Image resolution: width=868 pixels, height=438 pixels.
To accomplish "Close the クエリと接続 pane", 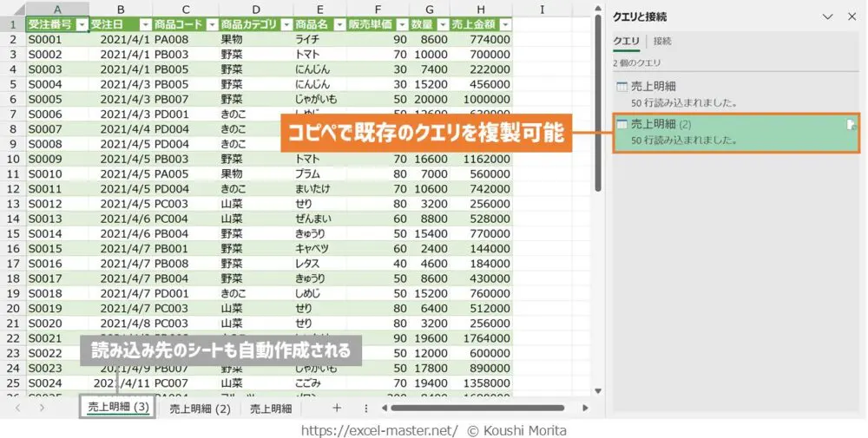I will click(x=852, y=16).
